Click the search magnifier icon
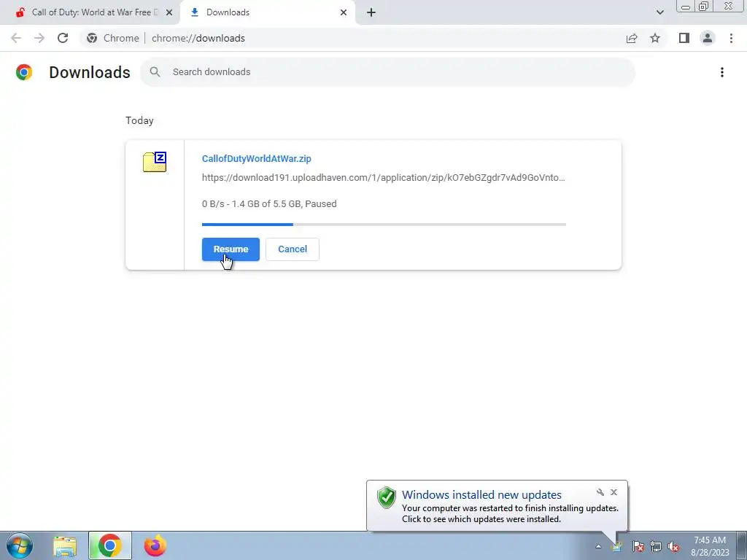 point(155,72)
